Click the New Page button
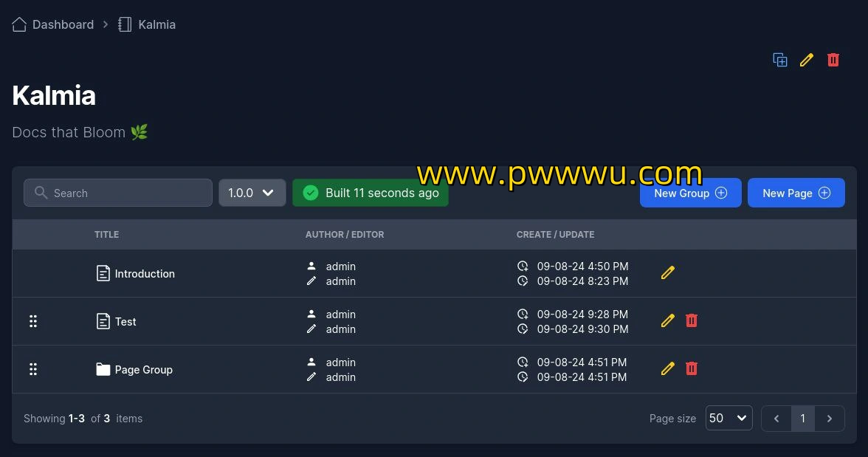 796,193
